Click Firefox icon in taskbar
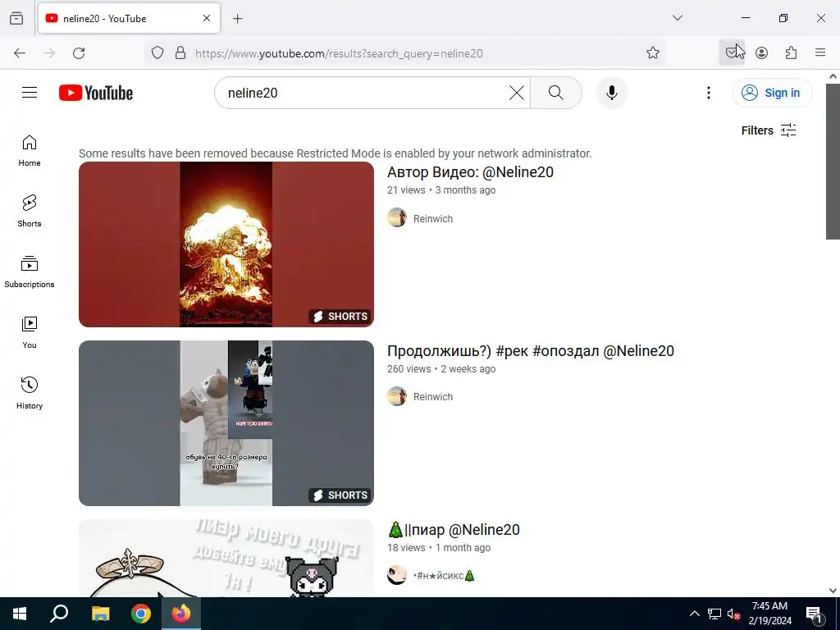Screen dimensions: 840x630 tap(181, 614)
